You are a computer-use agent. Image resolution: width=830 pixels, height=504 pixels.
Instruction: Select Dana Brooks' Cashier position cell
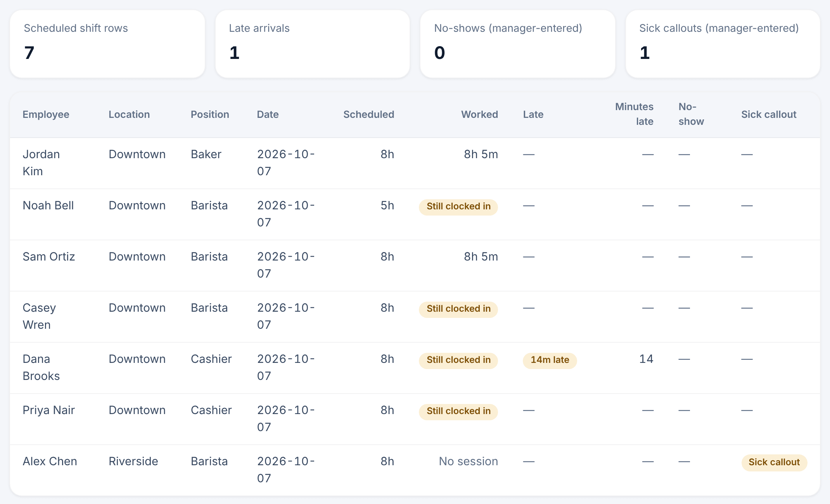click(x=211, y=359)
